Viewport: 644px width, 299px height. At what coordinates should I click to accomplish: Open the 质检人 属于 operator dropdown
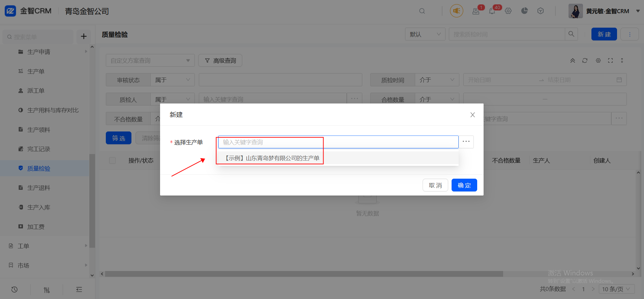(x=173, y=98)
